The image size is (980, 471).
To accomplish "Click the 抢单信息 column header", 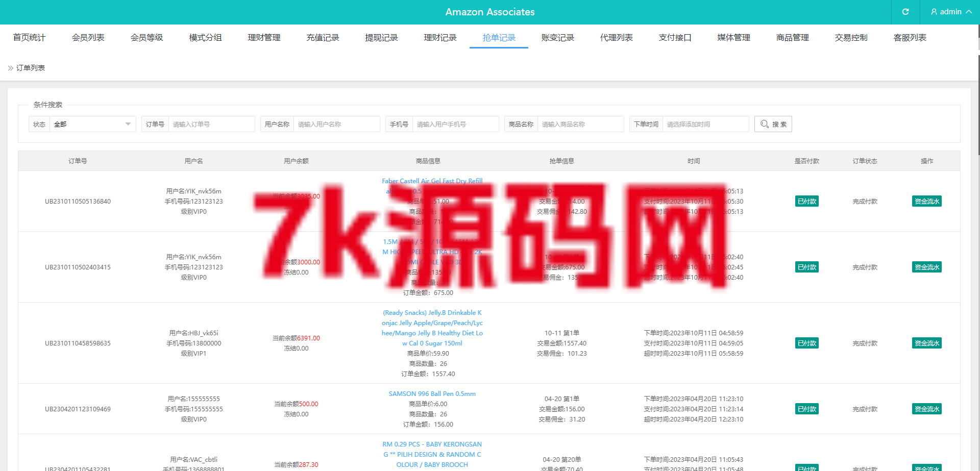I will pos(561,161).
